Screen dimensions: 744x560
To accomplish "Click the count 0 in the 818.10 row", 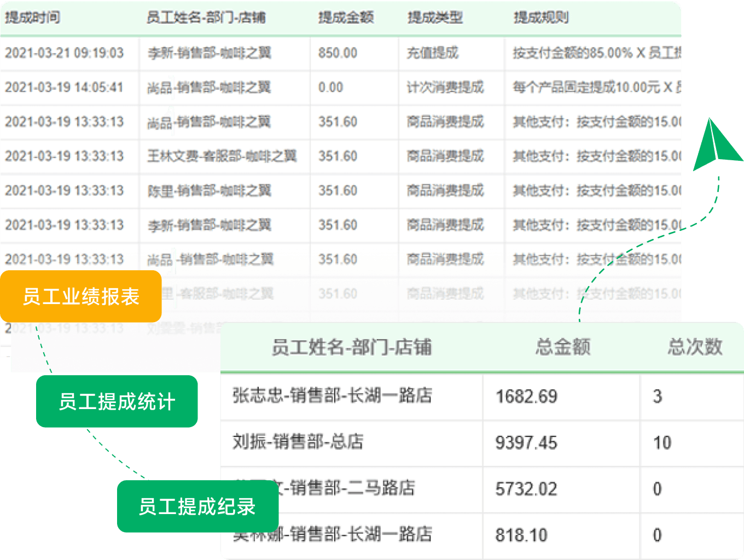I will [x=658, y=535].
